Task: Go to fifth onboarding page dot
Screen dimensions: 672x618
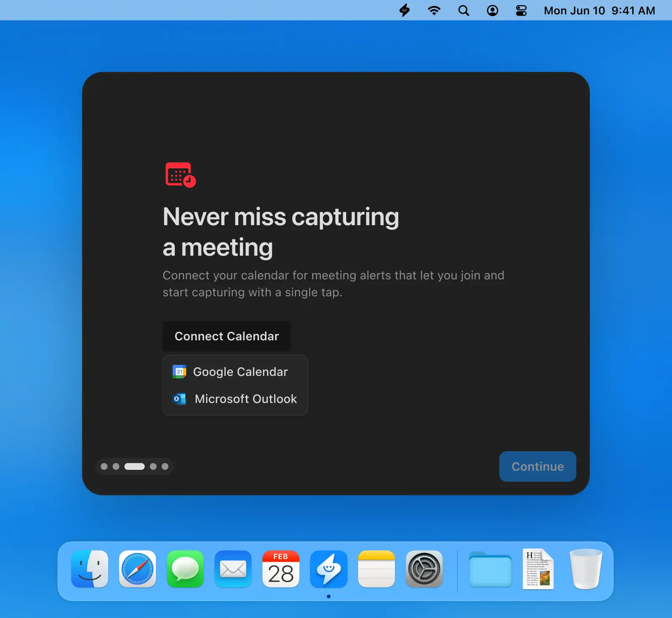Action: [165, 466]
